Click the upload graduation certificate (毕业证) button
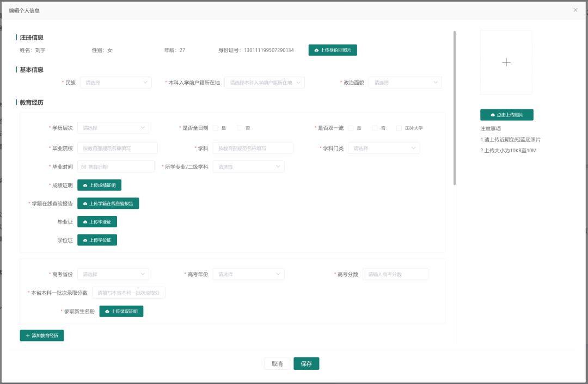The image size is (588, 384). click(97, 222)
